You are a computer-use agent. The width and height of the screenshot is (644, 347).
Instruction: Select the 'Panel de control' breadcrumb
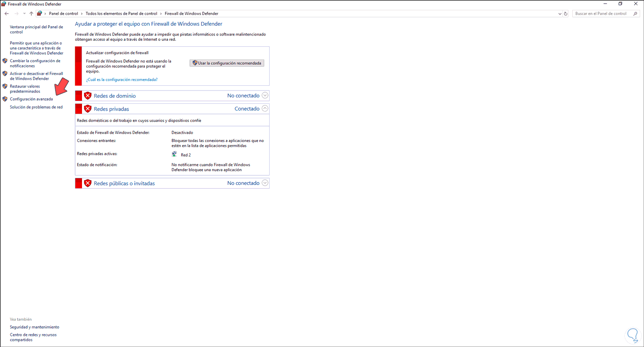click(x=64, y=14)
